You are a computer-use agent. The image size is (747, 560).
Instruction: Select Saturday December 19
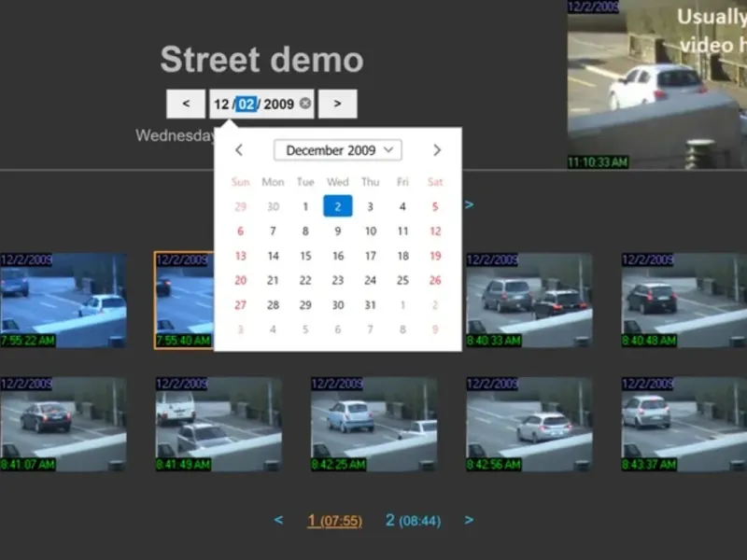[435, 256]
